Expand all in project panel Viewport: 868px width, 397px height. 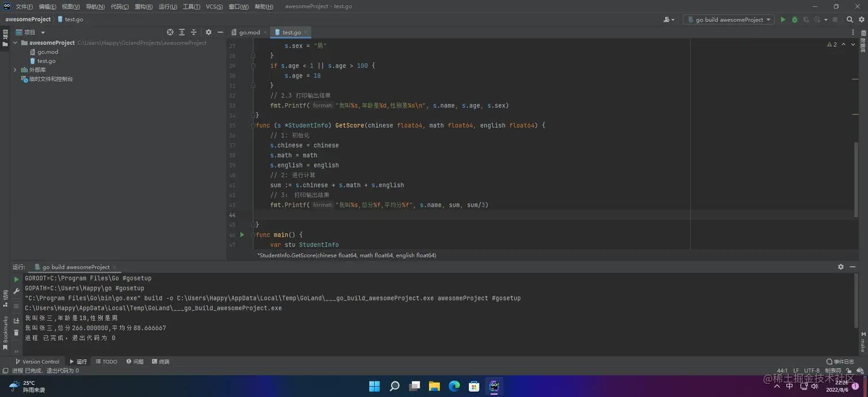[x=182, y=32]
